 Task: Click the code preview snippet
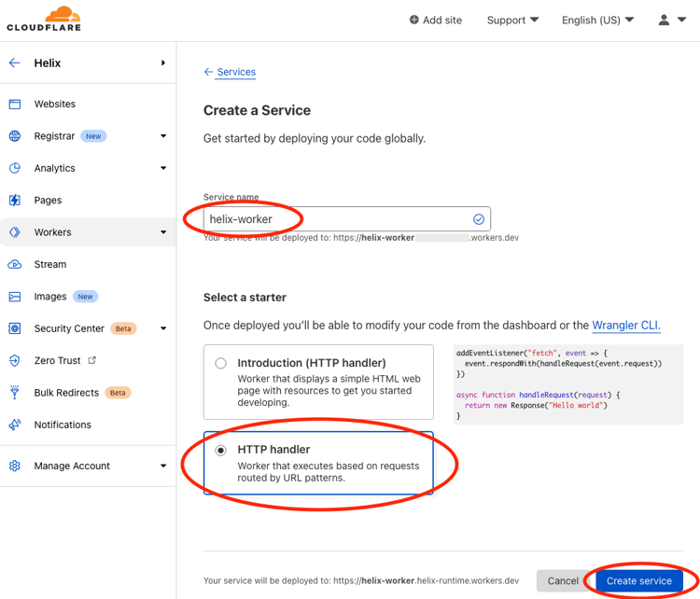click(567, 384)
